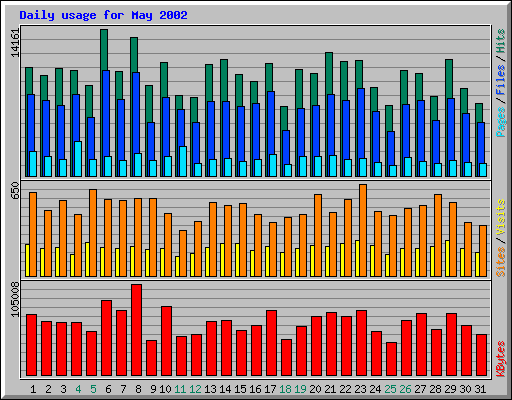The height and width of the screenshot is (400, 512).
Task: Click the orange visits bar for day 23
Action: pyautogui.click(x=363, y=230)
